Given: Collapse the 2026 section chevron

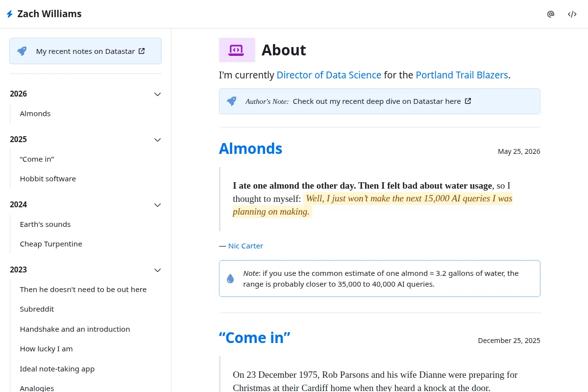Looking at the screenshot, I should coord(157,94).
